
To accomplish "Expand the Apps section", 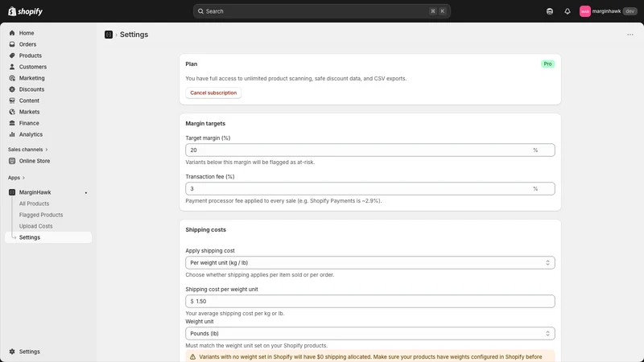I will [x=16, y=178].
